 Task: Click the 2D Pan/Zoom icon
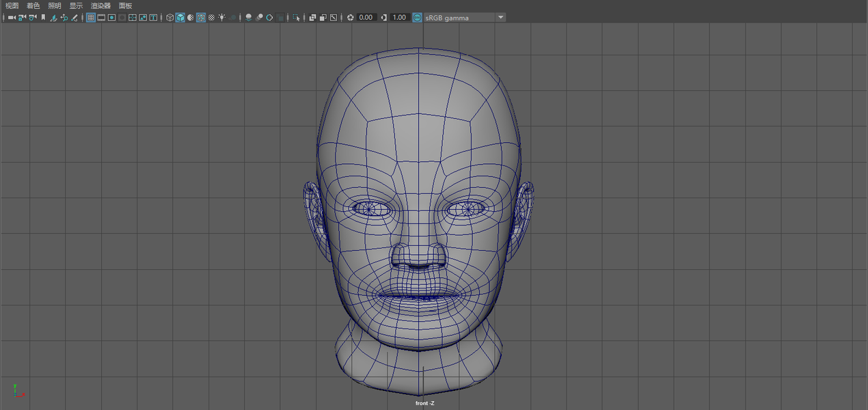coord(64,17)
